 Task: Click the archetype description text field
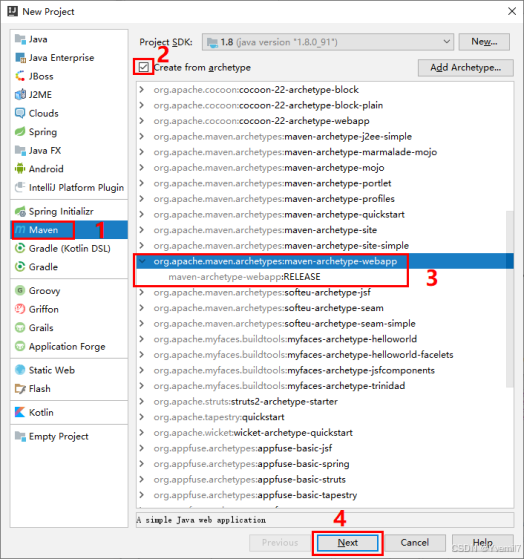pyautogui.click(x=325, y=520)
